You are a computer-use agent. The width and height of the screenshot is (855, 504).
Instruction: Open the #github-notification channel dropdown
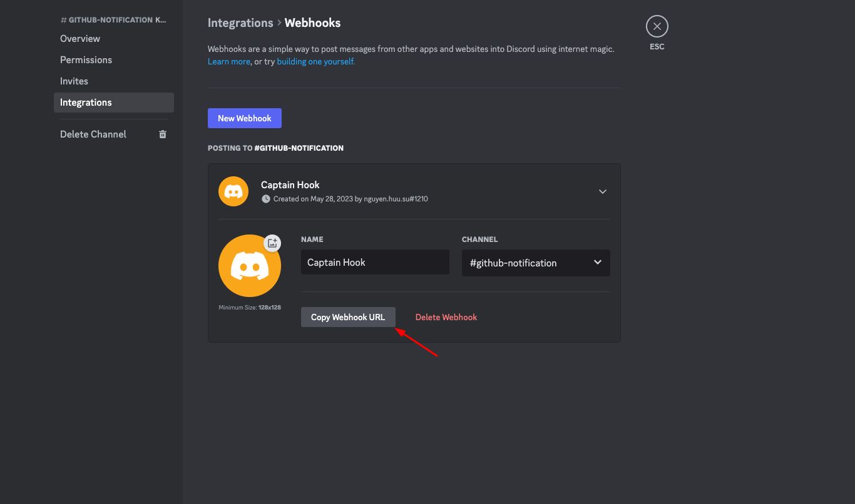point(535,263)
